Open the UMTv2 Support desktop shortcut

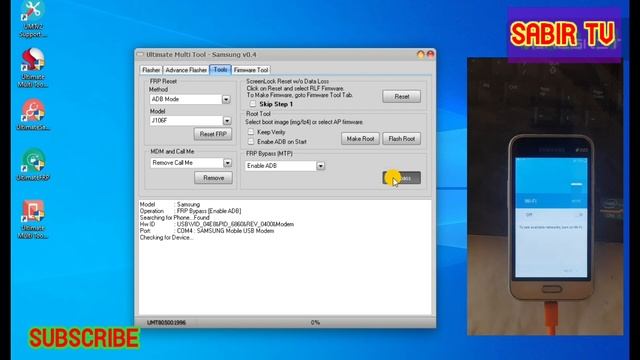click(x=33, y=19)
